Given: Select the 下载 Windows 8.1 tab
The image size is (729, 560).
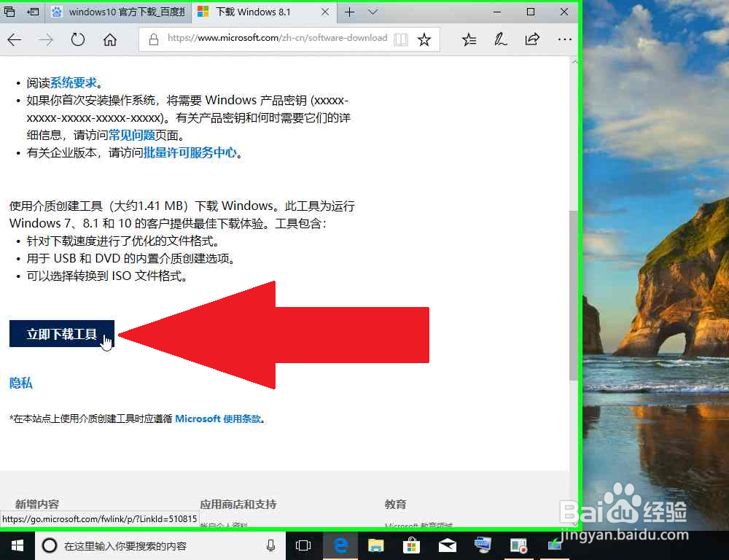Looking at the screenshot, I should 262,12.
